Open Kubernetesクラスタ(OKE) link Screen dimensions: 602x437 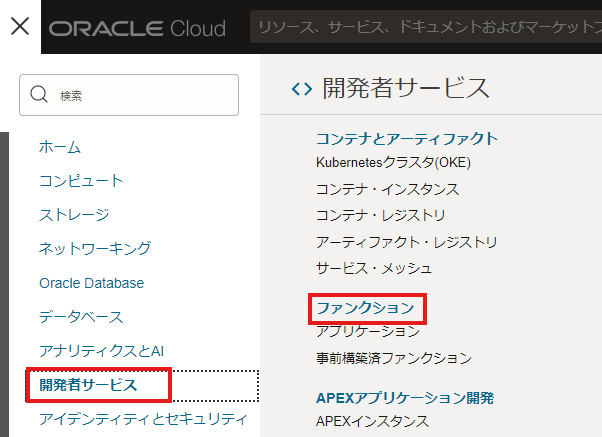pyautogui.click(x=393, y=162)
